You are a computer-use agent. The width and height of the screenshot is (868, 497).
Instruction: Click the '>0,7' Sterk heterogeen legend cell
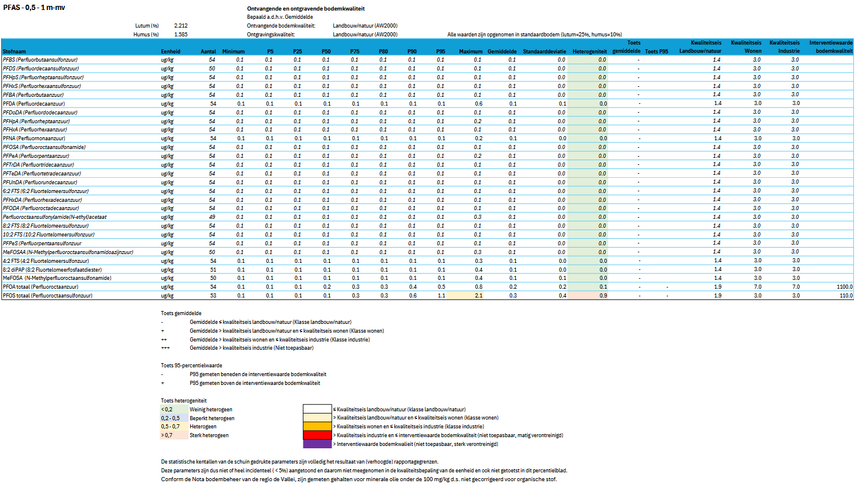174,435
